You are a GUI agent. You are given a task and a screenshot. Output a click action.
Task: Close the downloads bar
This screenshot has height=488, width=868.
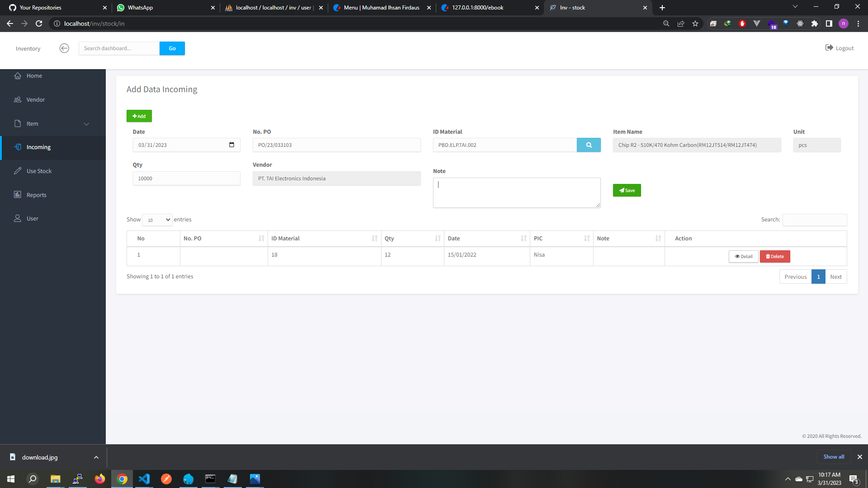pyautogui.click(x=860, y=457)
